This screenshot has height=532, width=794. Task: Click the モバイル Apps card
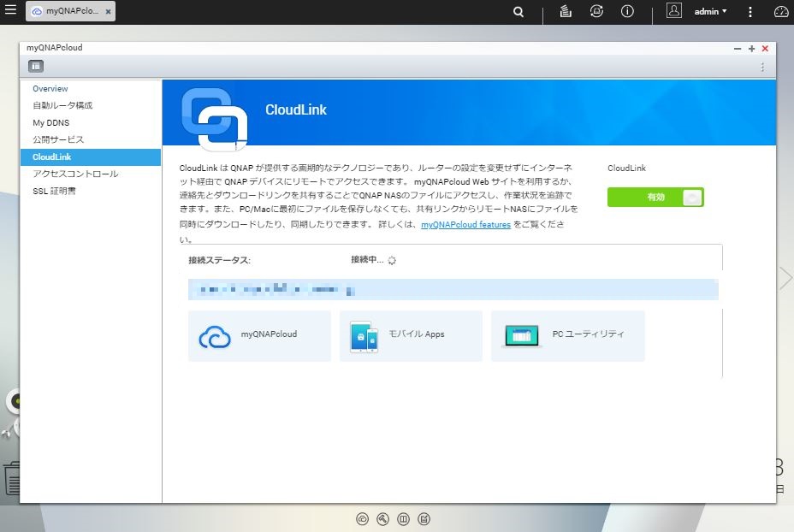411,335
